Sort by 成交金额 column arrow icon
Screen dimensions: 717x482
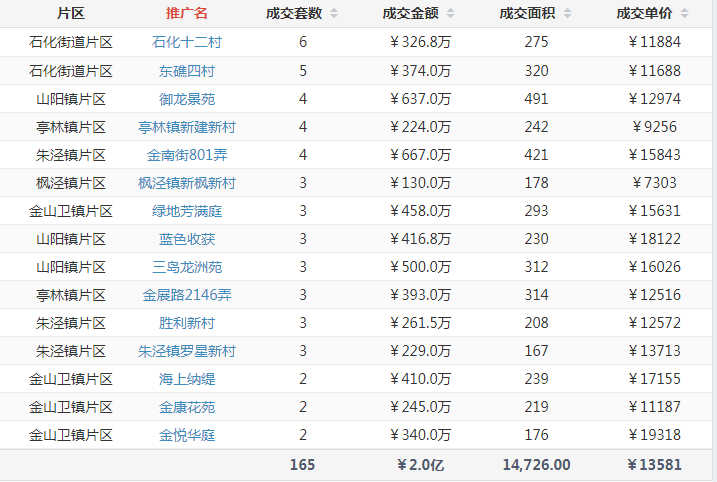click(x=450, y=13)
